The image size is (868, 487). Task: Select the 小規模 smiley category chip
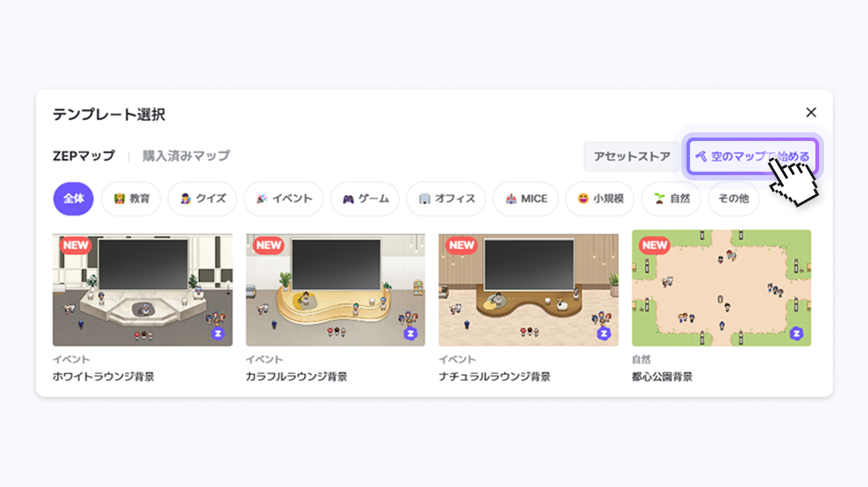click(600, 199)
